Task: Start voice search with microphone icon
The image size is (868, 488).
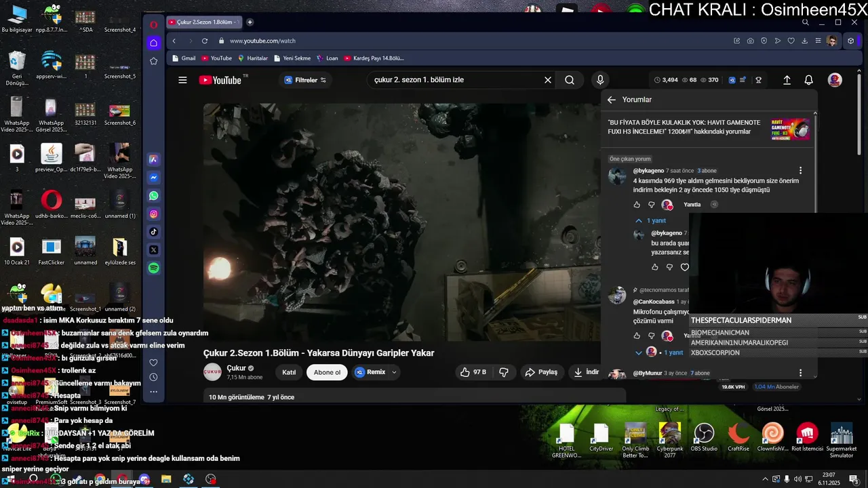Action: point(600,80)
